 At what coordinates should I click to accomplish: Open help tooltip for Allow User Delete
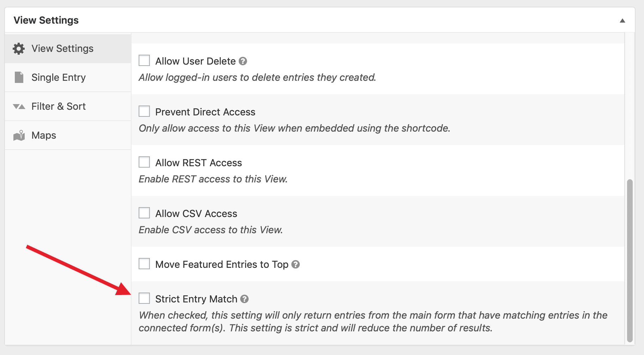click(243, 61)
